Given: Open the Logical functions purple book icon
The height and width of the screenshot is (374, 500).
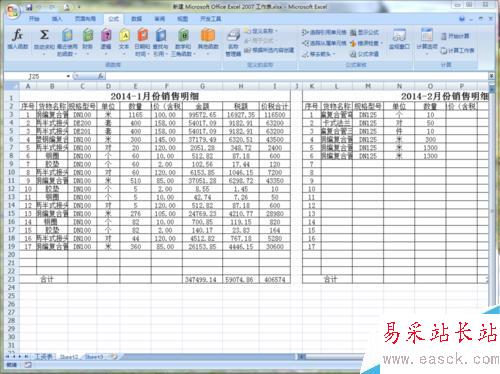Looking at the screenshot, I should pos(106,35).
